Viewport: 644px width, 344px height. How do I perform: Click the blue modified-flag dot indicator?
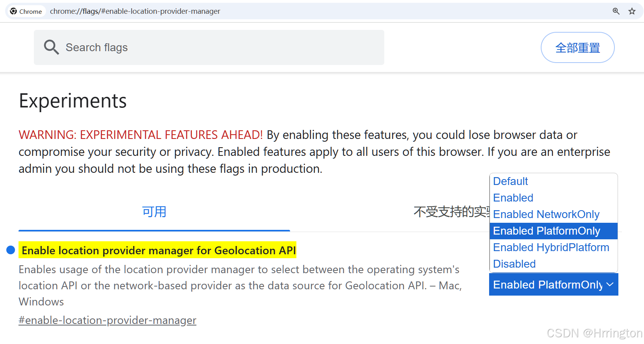coord(11,250)
